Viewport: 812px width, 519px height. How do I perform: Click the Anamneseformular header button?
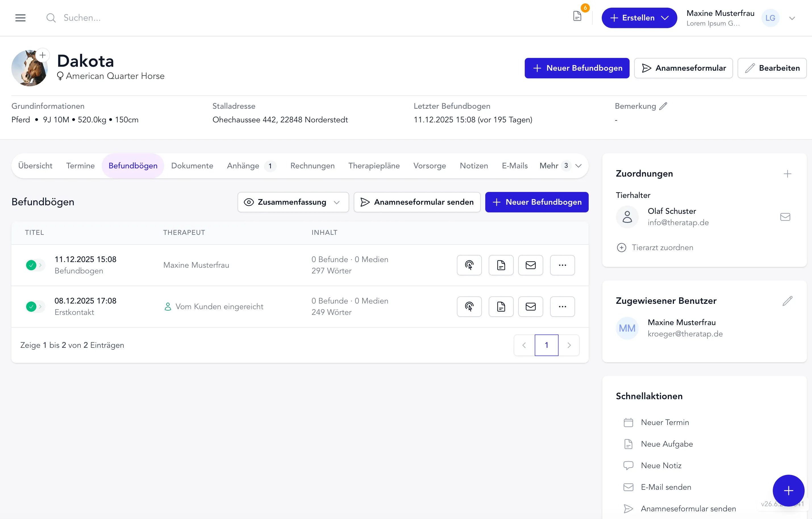[x=683, y=68]
